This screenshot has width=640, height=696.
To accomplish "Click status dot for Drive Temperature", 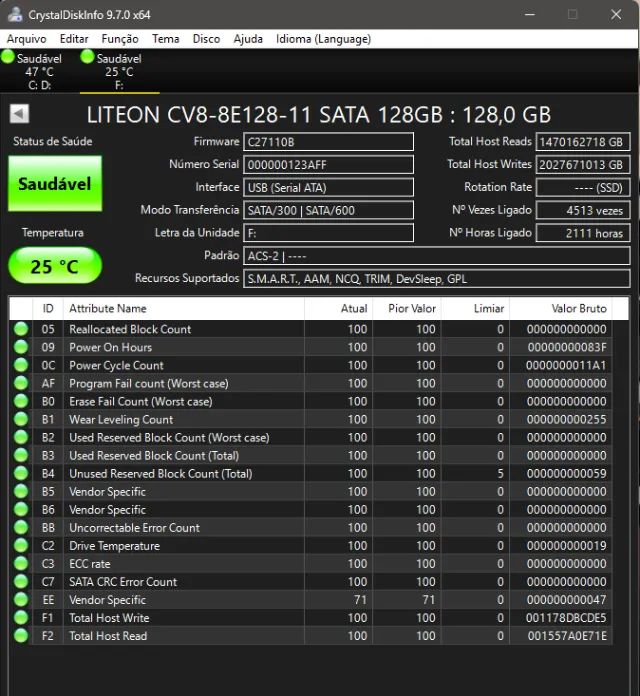I will point(21,546).
